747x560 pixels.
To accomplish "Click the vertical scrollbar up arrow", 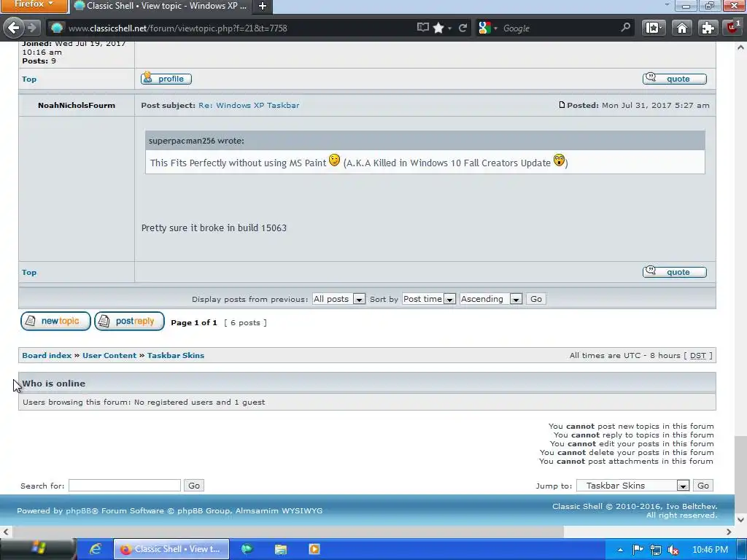I will 740,47.
